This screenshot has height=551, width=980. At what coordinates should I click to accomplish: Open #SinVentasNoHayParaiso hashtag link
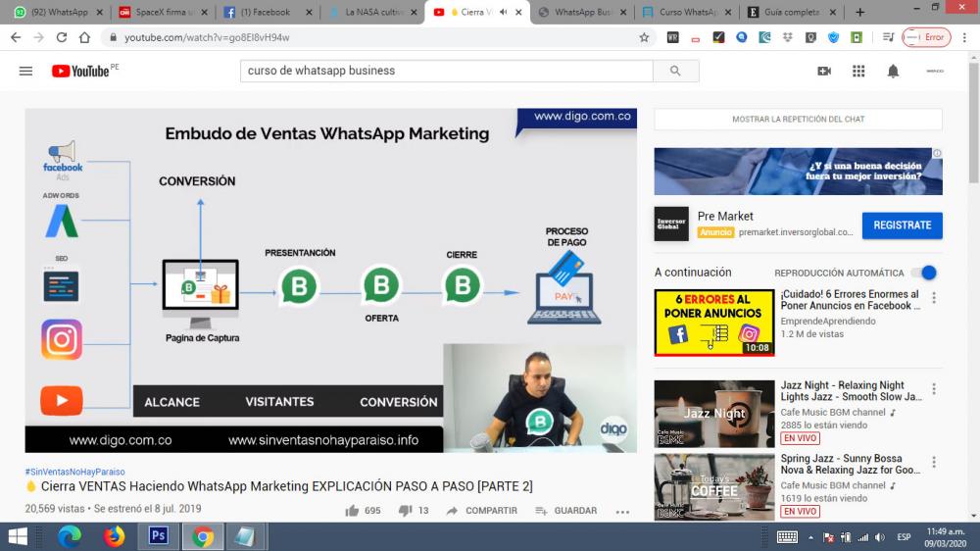(75, 472)
